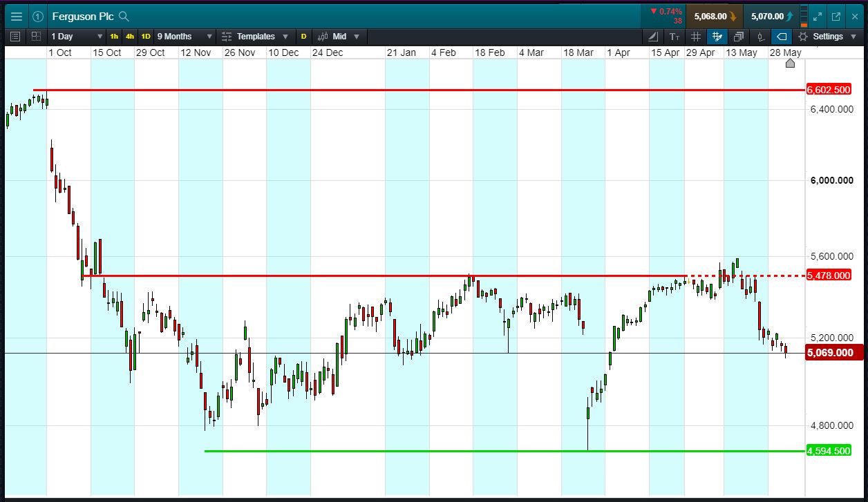This screenshot has height=502, width=868.
Task: Click the Templates sliders icon
Action: [x=227, y=37]
